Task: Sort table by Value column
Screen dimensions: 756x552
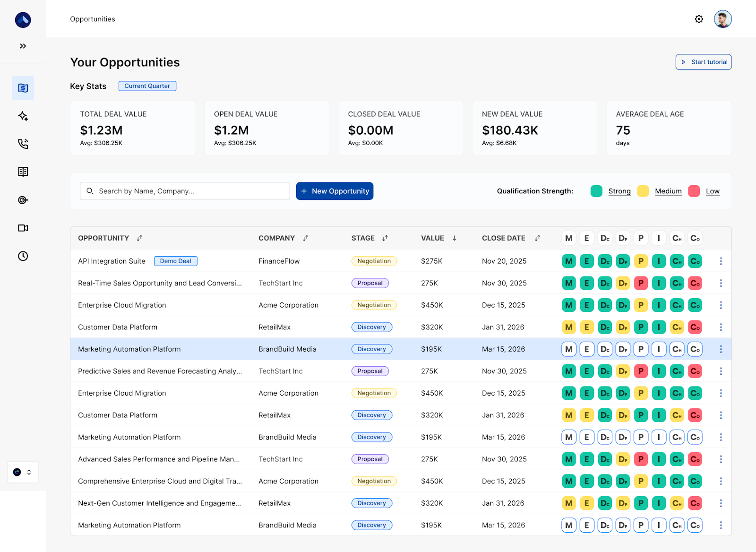Action: pos(454,238)
